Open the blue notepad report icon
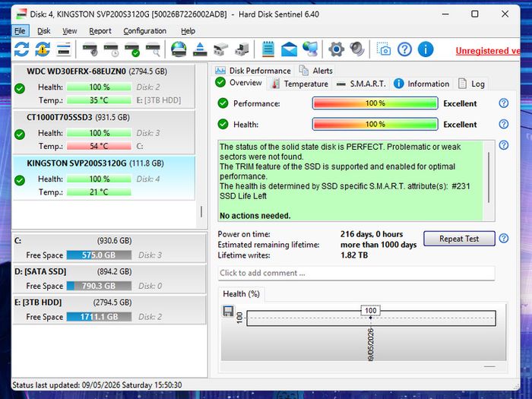Screen dimensions: 532x399 point(268,49)
